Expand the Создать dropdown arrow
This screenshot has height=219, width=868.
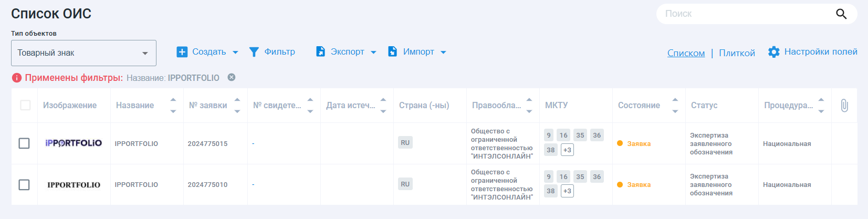[235, 53]
